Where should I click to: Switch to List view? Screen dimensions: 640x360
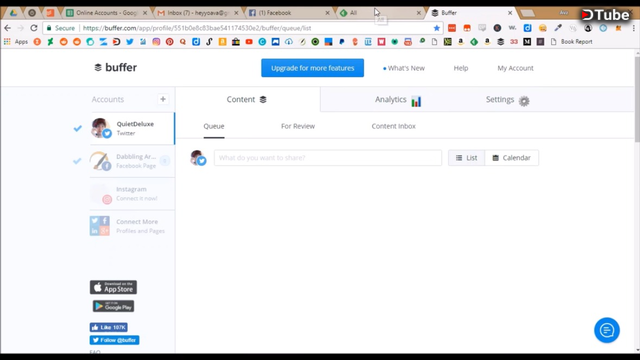point(467,158)
